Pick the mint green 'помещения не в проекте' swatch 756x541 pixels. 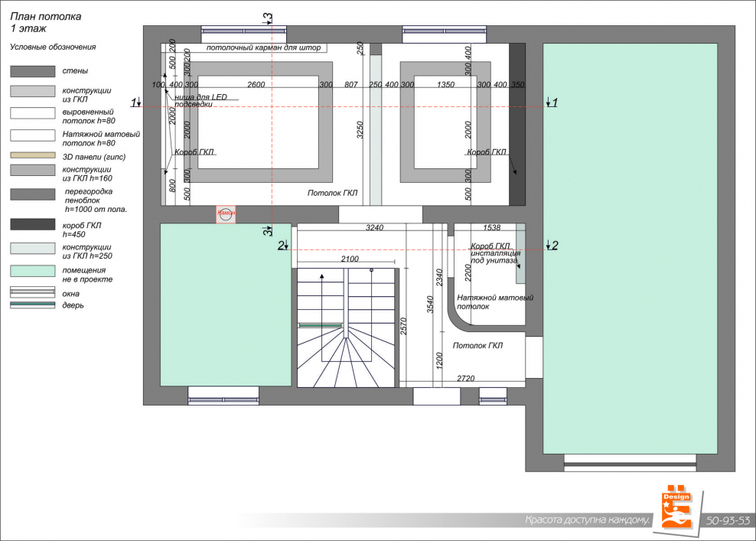[x=32, y=271]
